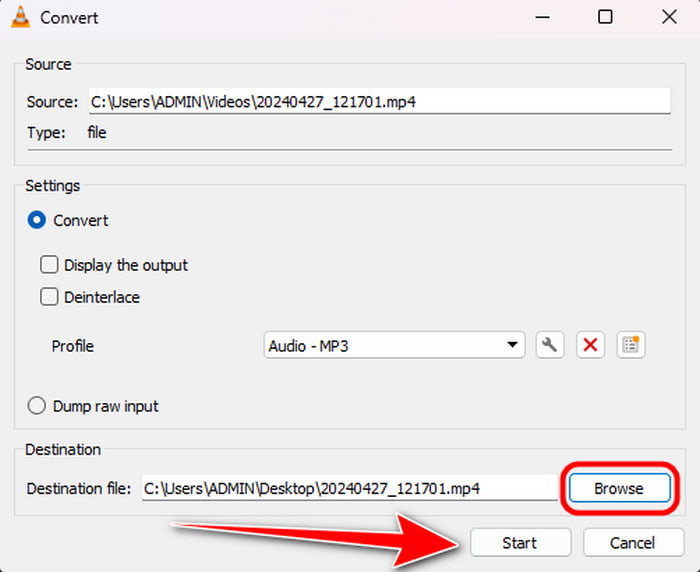Click into the Destination file path field
This screenshot has height=572, width=700.
350,488
